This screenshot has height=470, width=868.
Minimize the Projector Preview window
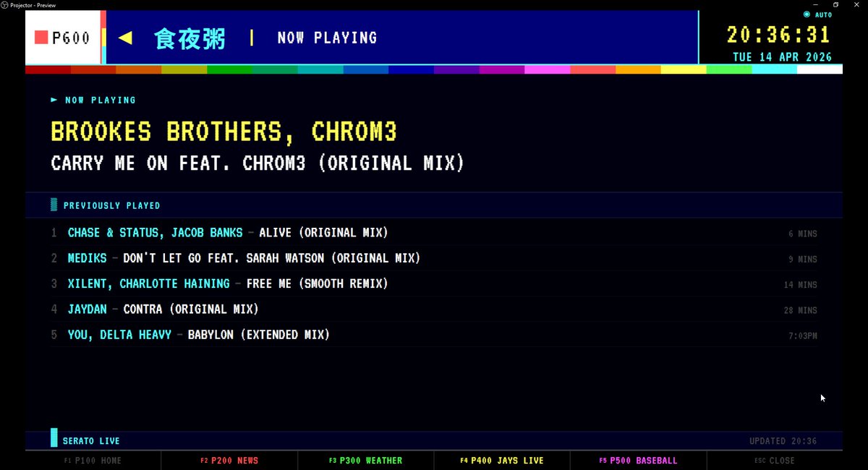(x=814, y=4)
